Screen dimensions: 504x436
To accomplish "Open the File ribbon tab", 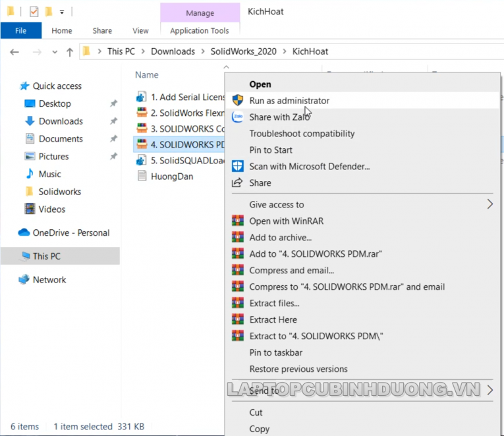I will (21, 30).
